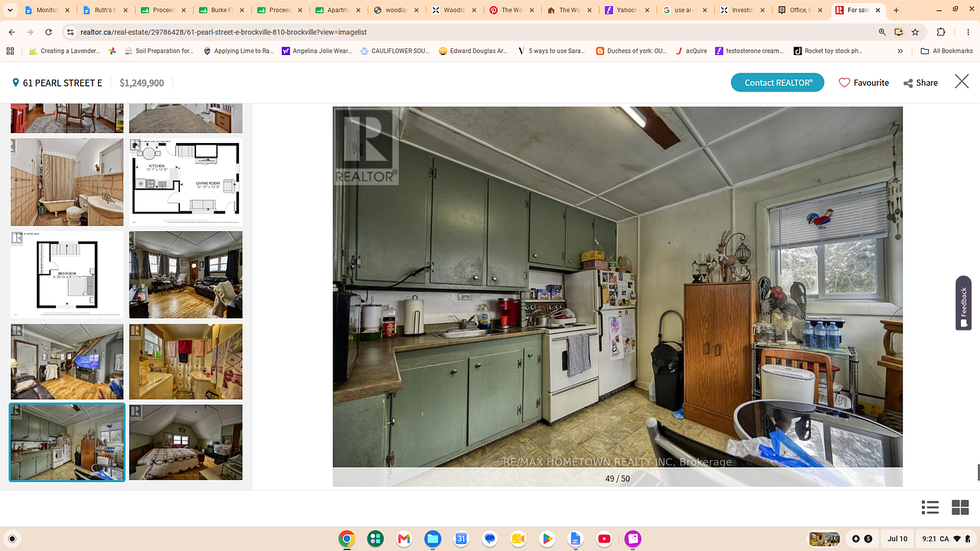Switch to grid view icon
The image size is (980, 551).
coord(960,507)
